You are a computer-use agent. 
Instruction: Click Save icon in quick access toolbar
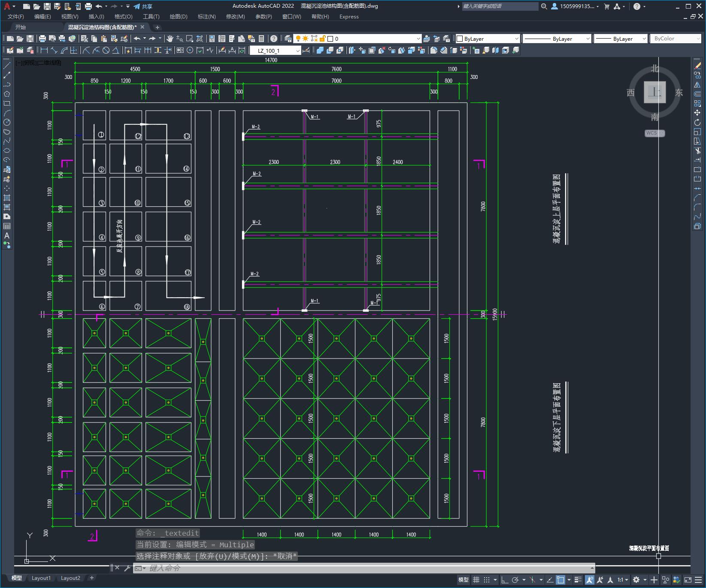click(47, 6)
